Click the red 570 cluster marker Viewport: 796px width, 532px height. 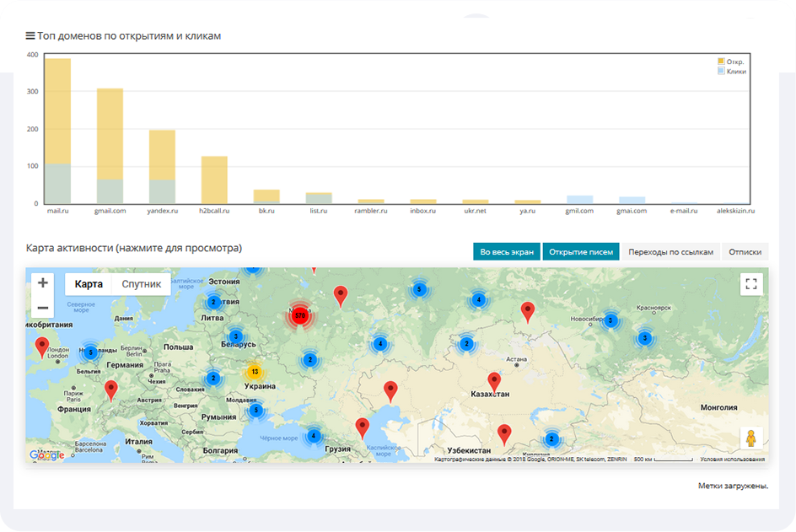point(299,315)
